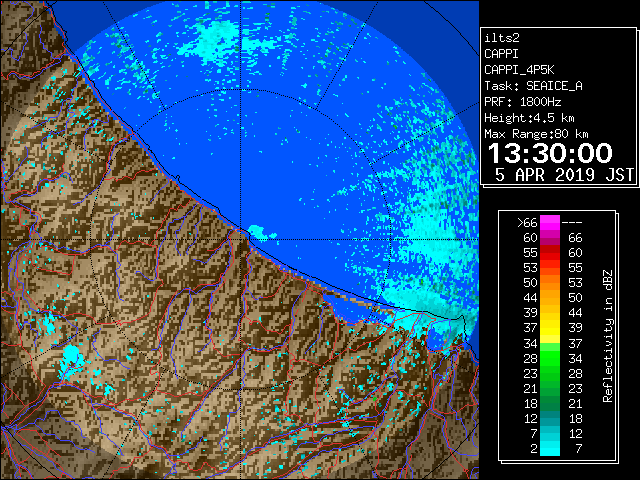Click the "PRF: 1800Hz" line
Image resolution: width=640 pixels, height=480 pixels.
click(x=522, y=102)
